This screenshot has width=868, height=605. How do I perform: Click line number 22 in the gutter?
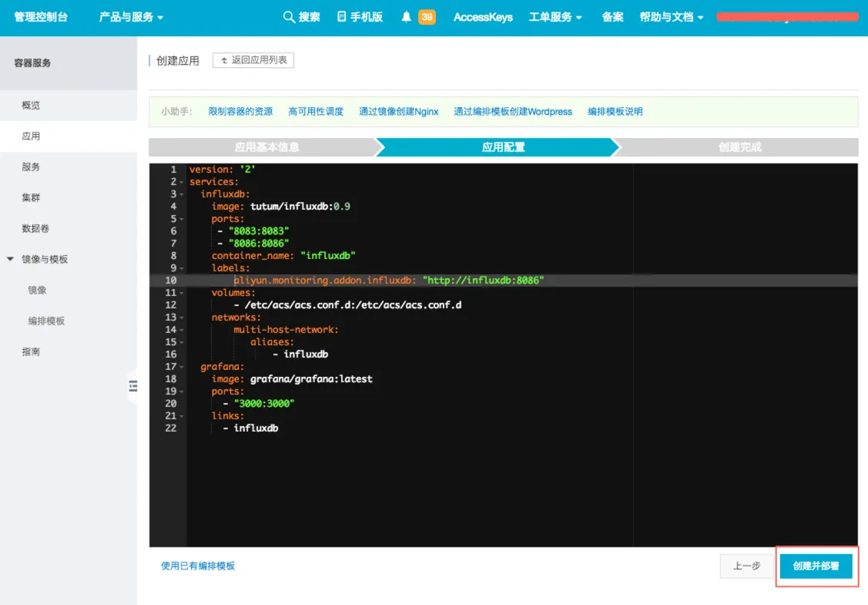coord(170,429)
